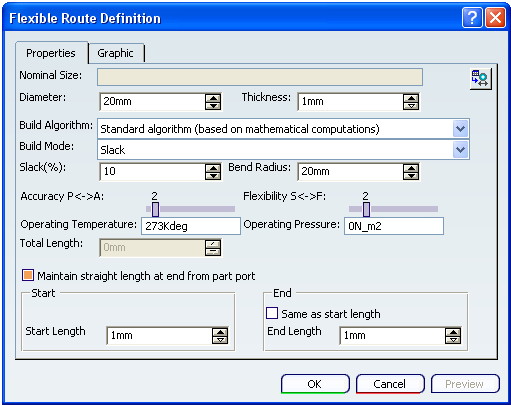Enable Same as start length checkbox
The image size is (511, 405).
tap(272, 313)
